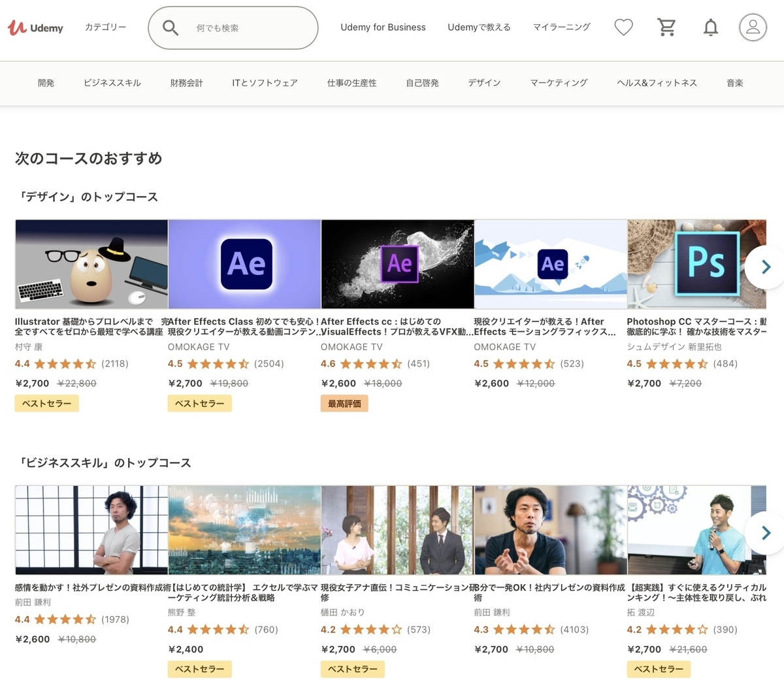
Task: Click the search magnifier icon
Action: (171, 27)
